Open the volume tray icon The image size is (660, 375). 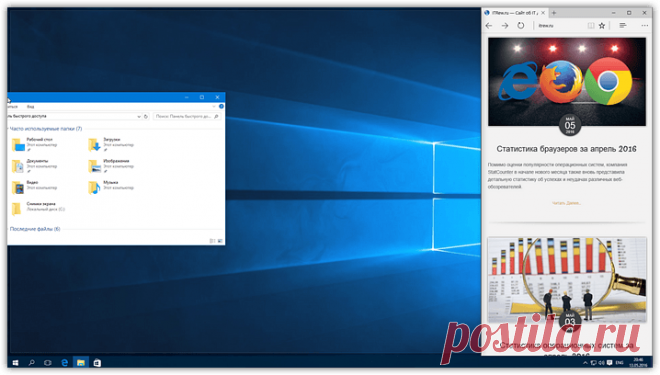[x=601, y=363]
